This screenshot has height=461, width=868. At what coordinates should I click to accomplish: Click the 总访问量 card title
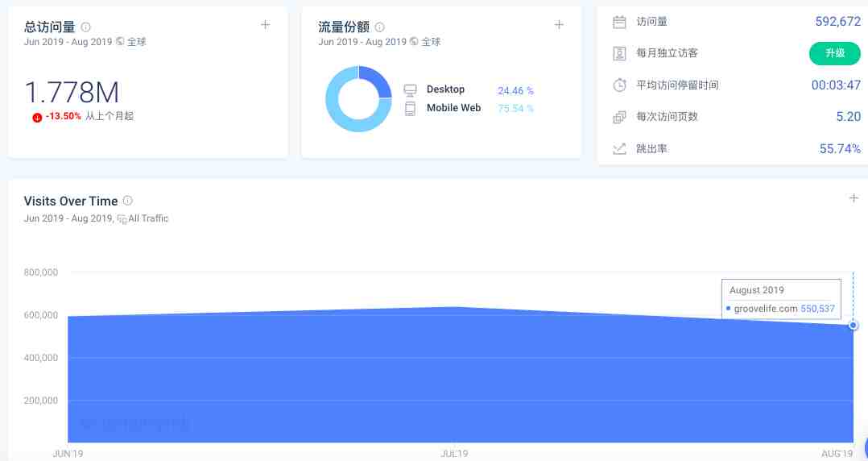click(50, 27)
